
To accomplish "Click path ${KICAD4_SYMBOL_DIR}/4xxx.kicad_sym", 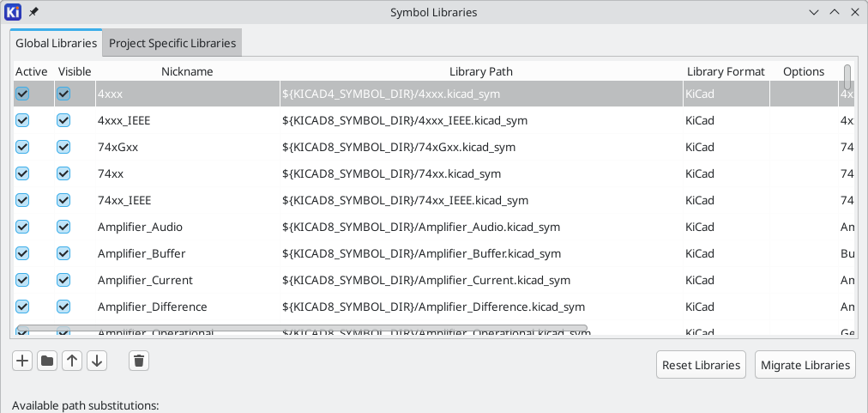I will tap(481, 94).
